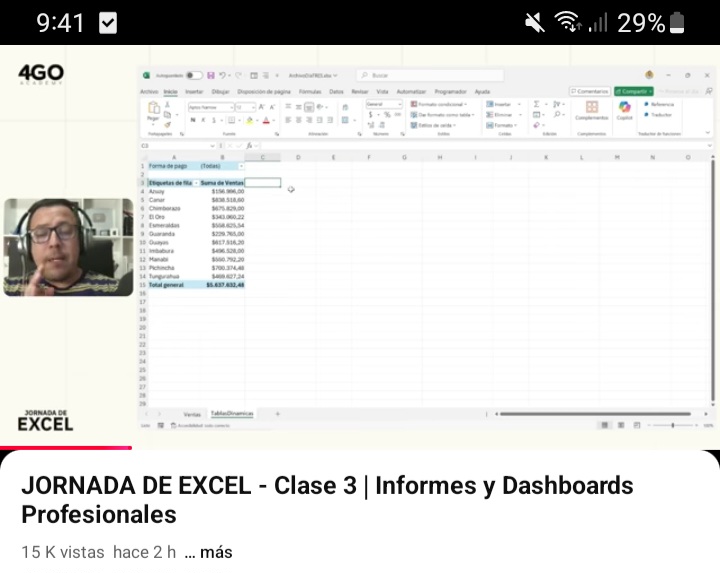Open the Fórmulas ribbon tab
Screen dimensions: 720x573
310,91
